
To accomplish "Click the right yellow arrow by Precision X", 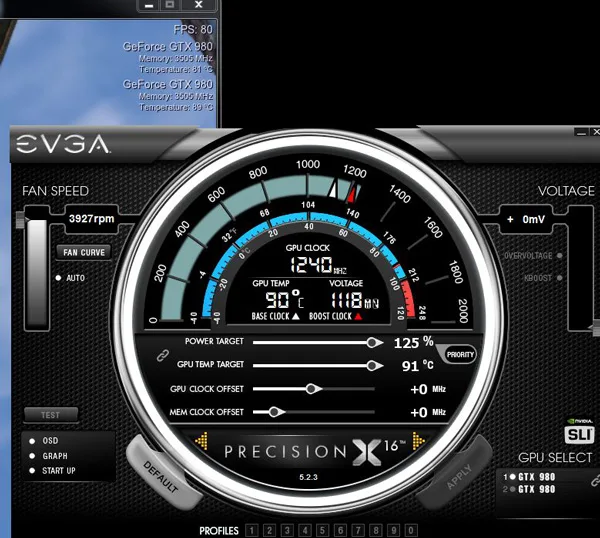I will [418, 441].
